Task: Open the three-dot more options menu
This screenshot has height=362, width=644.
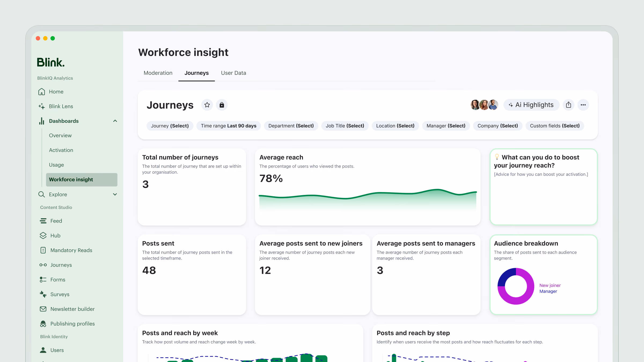Action: [x=583, y=105]
